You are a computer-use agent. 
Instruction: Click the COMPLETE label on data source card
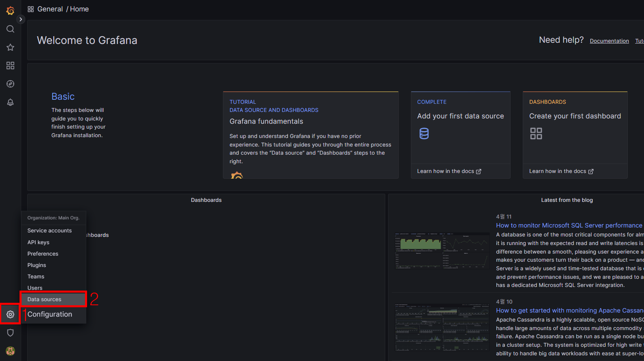click(x=432, y=102)
